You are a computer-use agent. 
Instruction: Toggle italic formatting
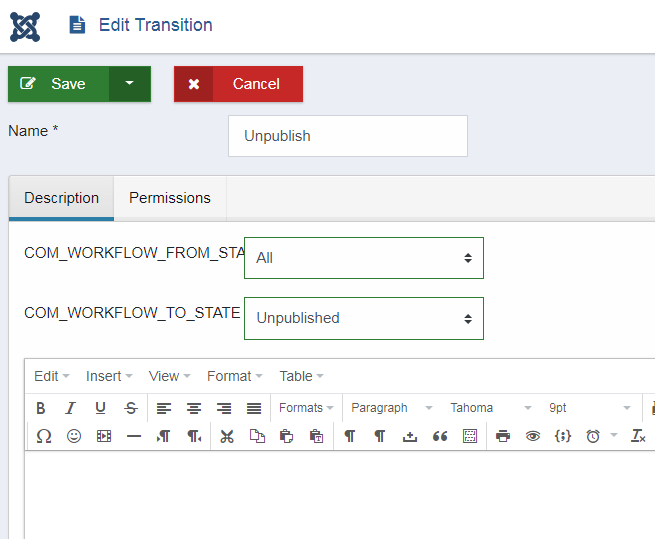(71, 408)
